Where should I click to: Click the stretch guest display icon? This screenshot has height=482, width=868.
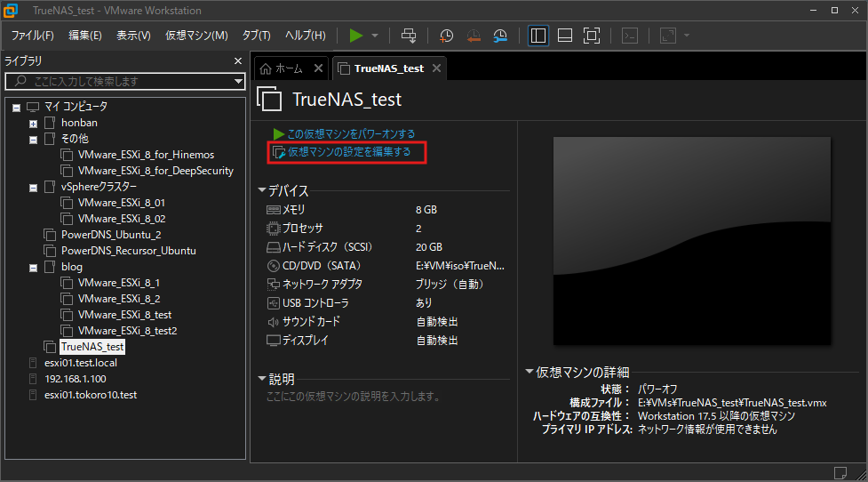coord(668,36)
